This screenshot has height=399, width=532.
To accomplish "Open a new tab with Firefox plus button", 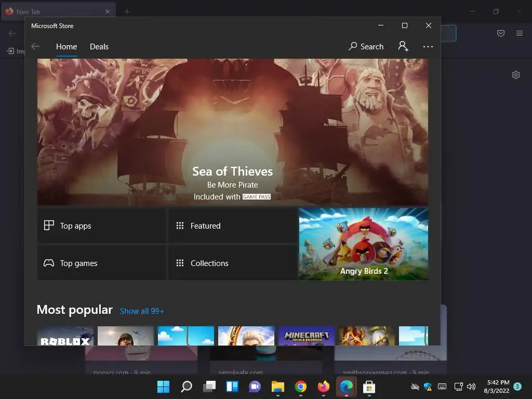I will pos(127,12).
